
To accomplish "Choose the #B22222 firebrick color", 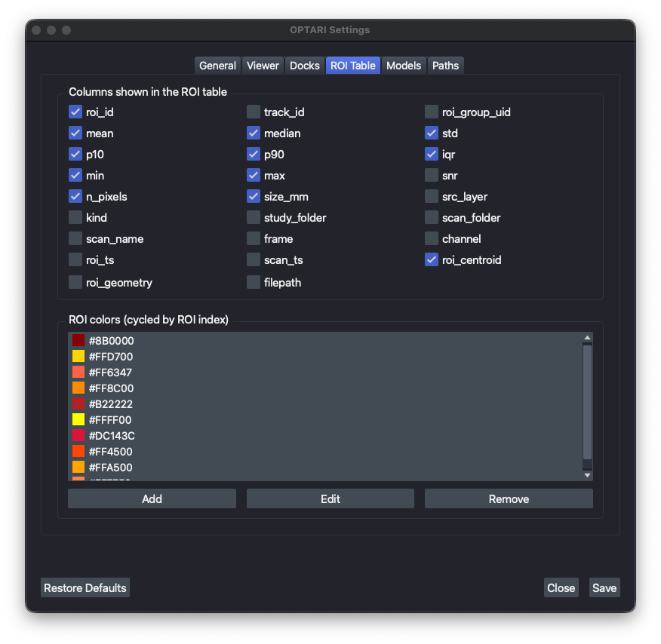I will [x=325, y=404].
